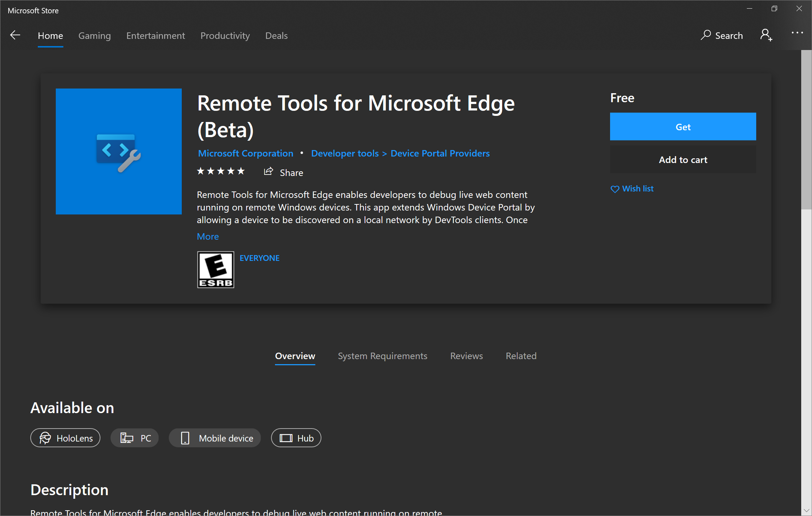Click the user account icon
The image size is (812, 516).
(767, 36)
